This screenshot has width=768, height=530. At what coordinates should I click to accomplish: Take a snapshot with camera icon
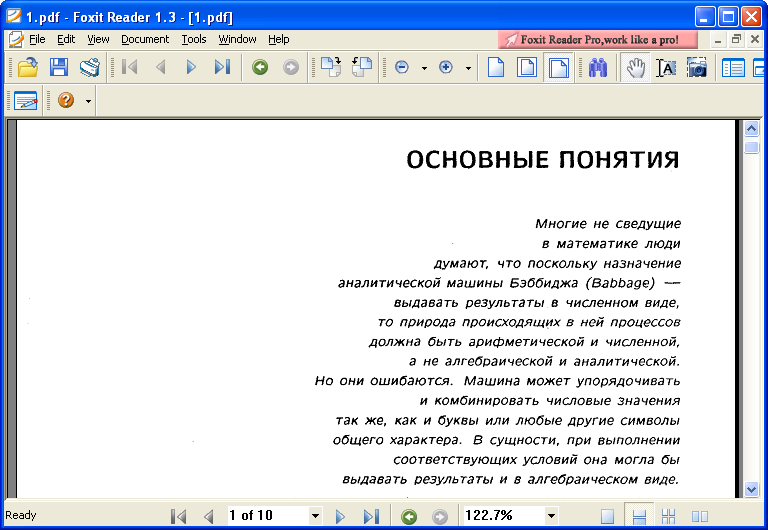696,68
